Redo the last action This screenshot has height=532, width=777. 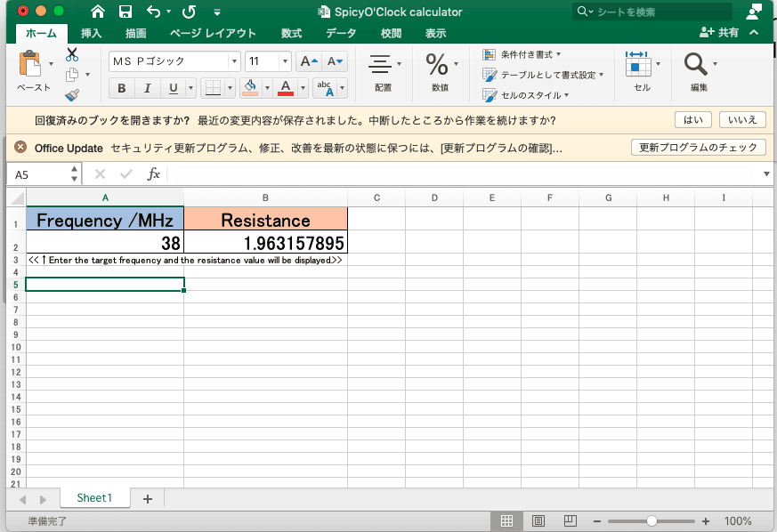click(x=189, y=12)
